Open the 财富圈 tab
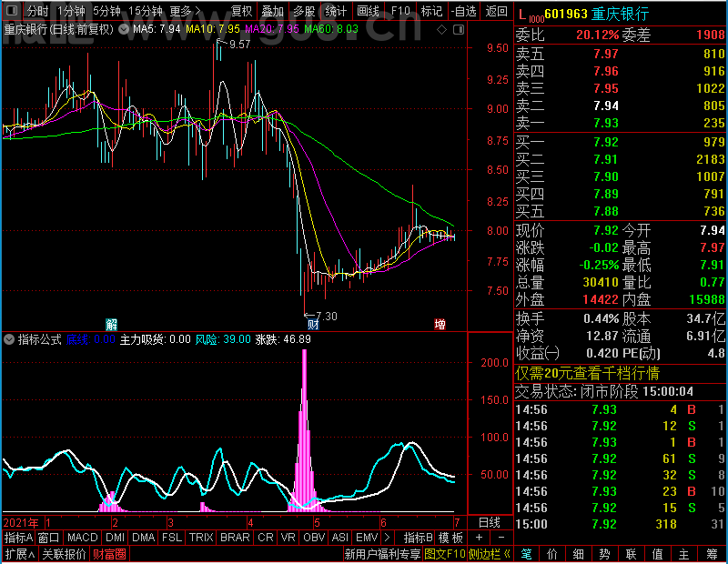 click(x=109, y=554)
